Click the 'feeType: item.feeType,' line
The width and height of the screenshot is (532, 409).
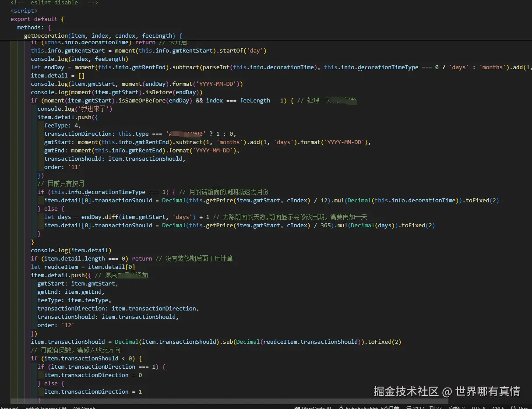pos(74,300)
